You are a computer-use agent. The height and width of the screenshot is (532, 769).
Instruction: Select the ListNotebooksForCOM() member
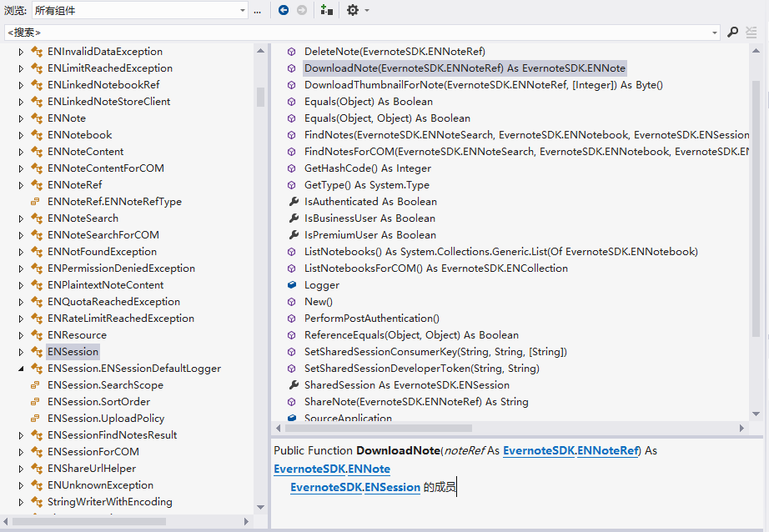436,269
